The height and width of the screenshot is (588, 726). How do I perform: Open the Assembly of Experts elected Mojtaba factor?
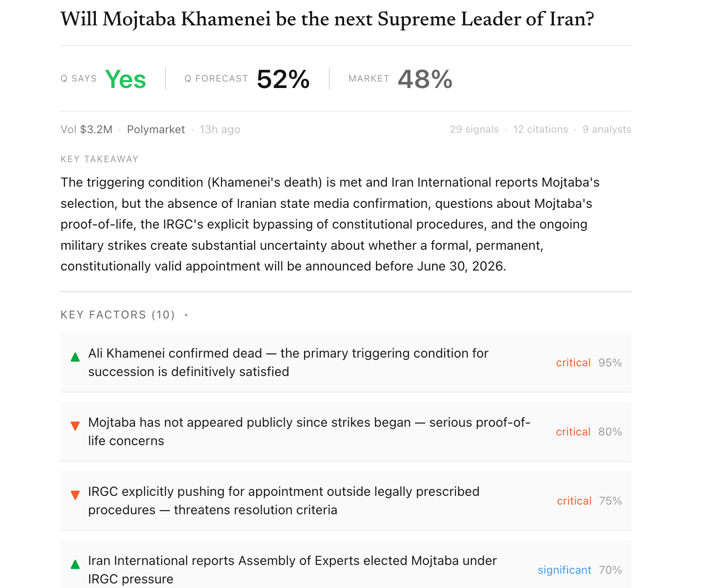pyautogui.click(x=346, y=564)
